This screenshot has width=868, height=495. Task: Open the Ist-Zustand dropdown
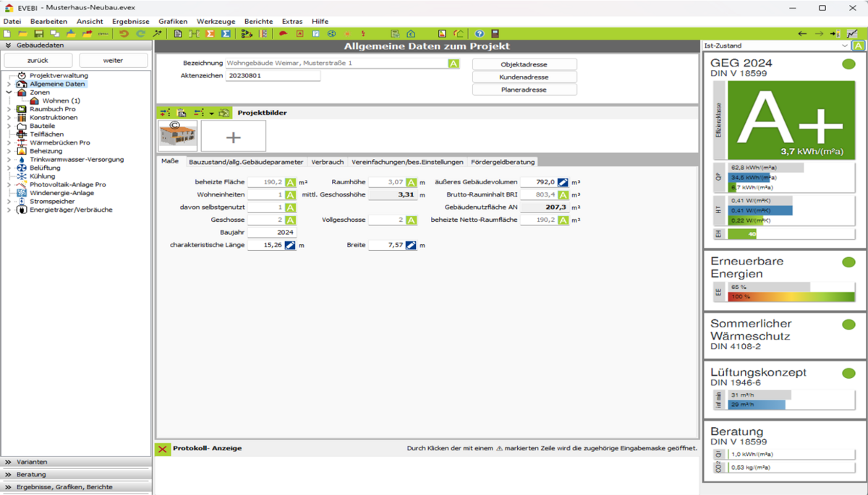tap(845, 46)
